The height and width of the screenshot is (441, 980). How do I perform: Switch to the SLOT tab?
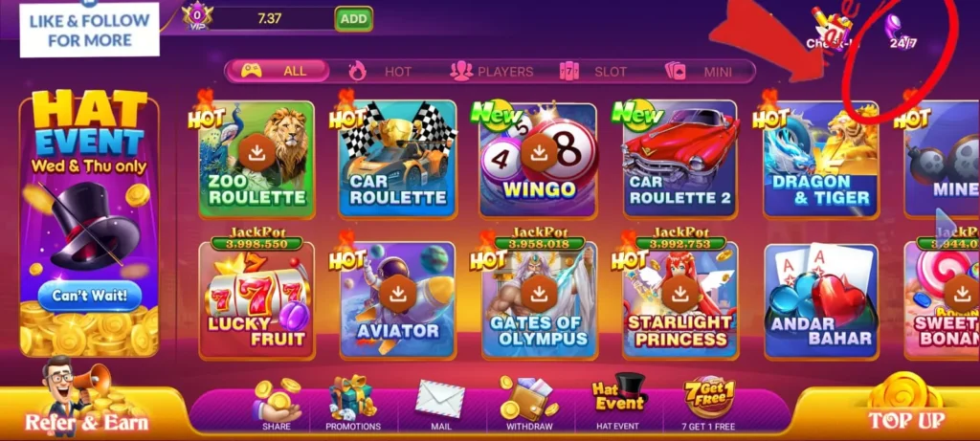(593, 72)
